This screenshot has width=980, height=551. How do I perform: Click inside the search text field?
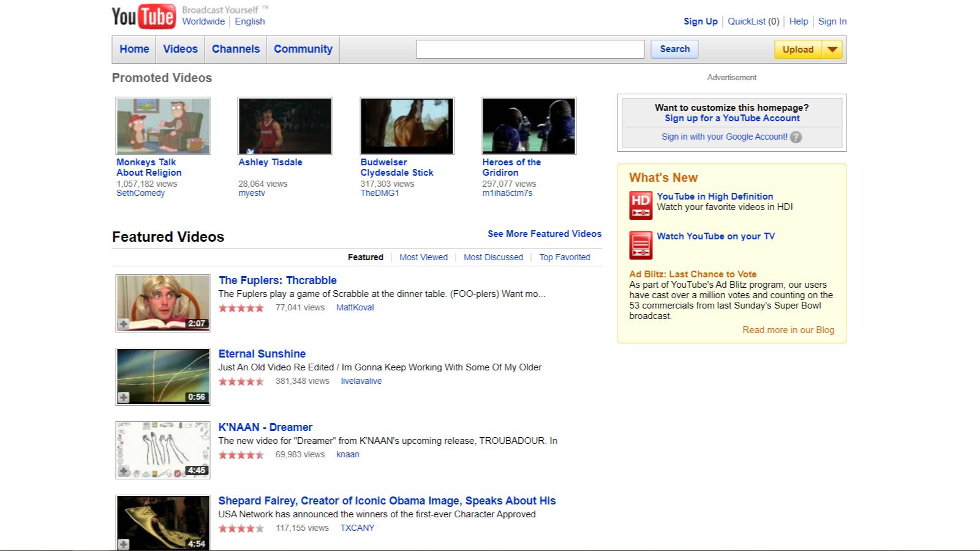pos(530,49)
